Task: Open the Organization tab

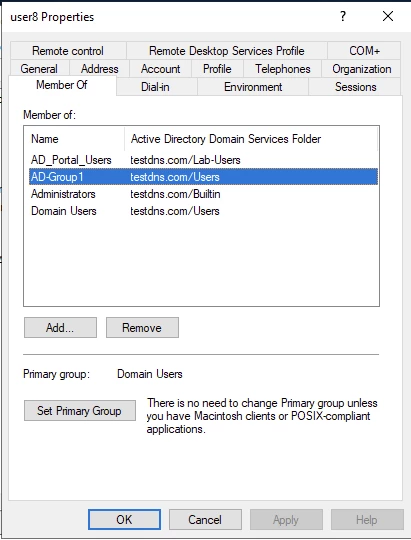Action: pyautogui.click(x=361, y=69)
